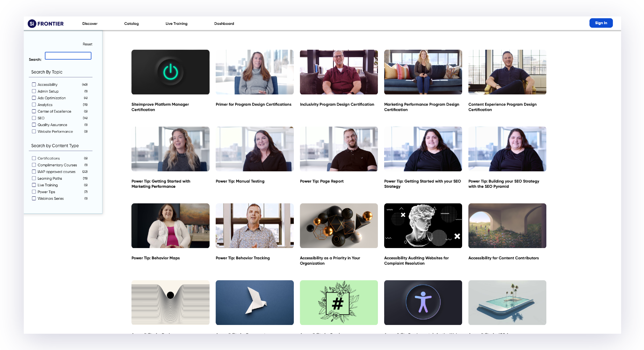Open the geometric spheres course thumbnail
Viewport: 644px width, 350px height.
click(339, 226)
